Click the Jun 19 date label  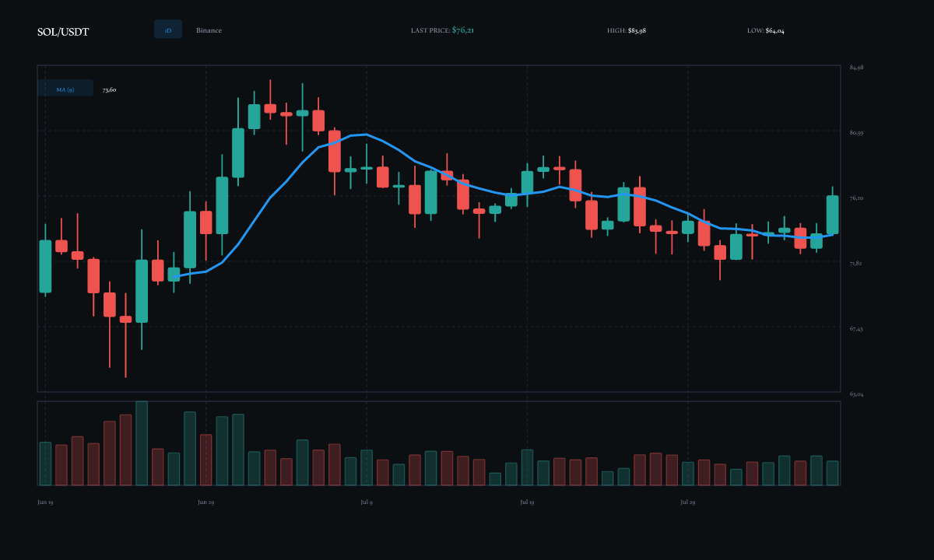click(x=45, y=502)
